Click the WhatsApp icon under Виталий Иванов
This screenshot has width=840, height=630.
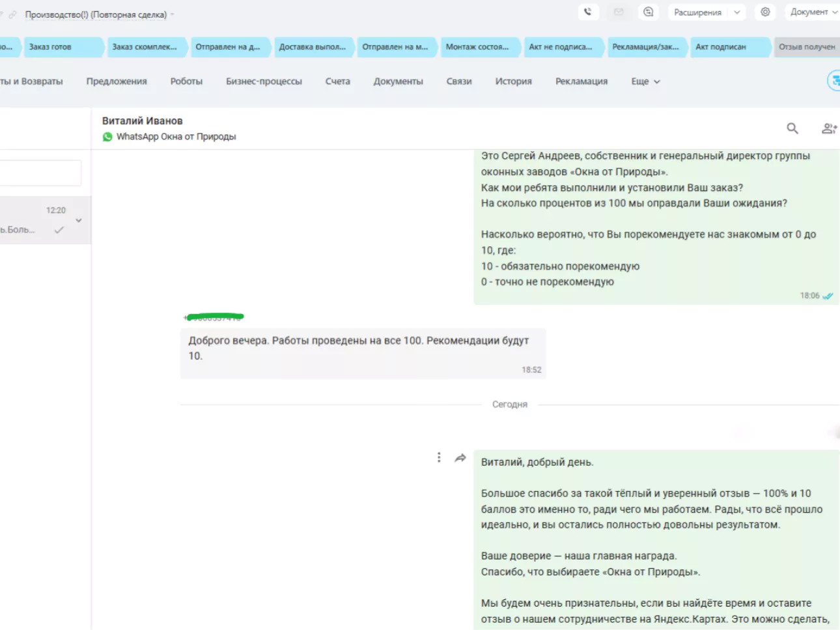tap(107, 137)
